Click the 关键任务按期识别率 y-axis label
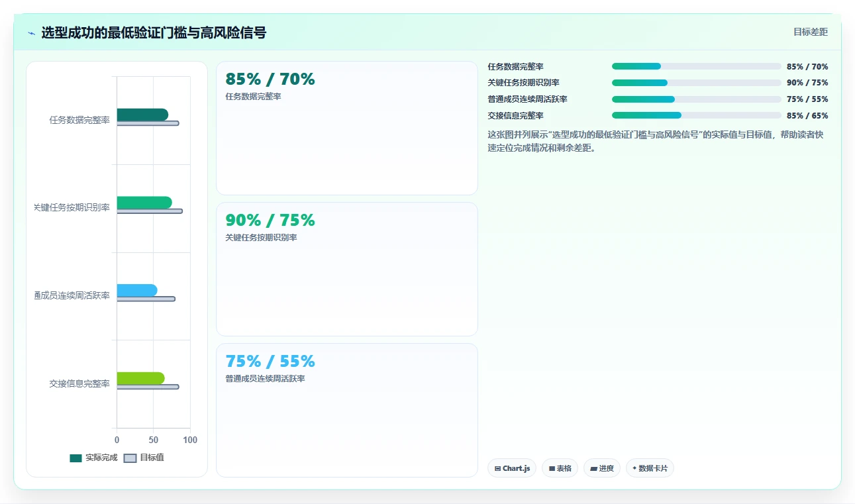 point(72,207)
